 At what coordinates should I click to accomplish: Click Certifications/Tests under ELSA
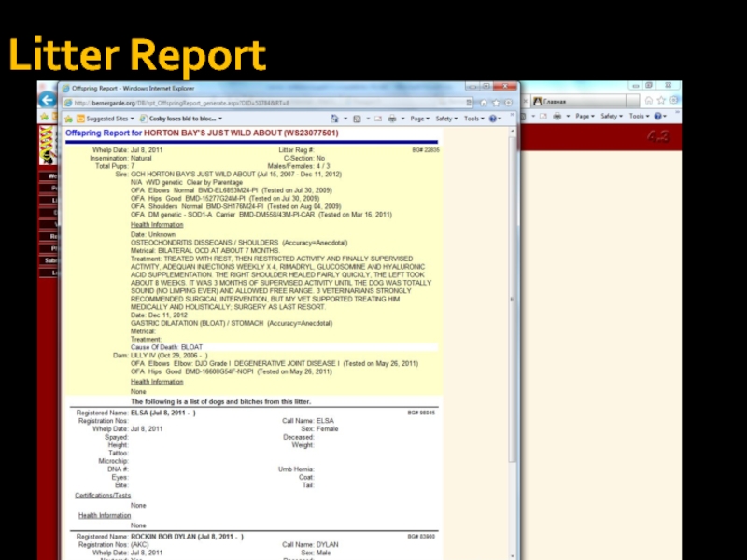(x=103, y=496)
